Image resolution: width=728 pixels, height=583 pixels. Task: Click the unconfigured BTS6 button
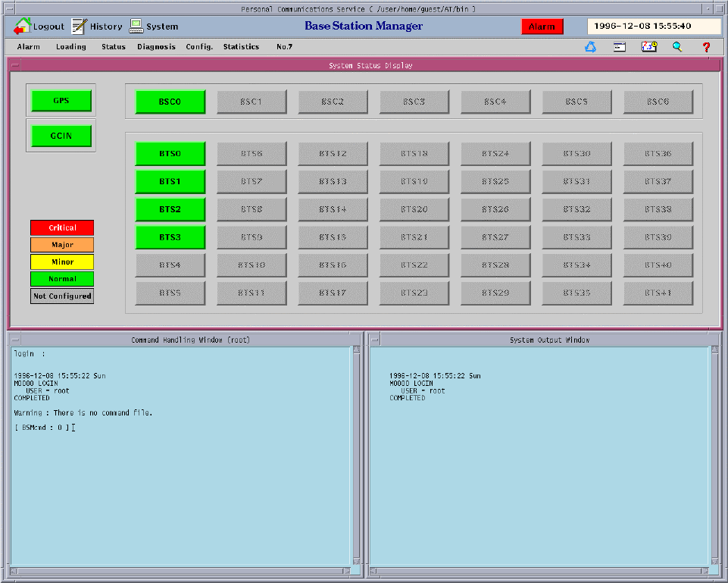[x=252, y=154]
